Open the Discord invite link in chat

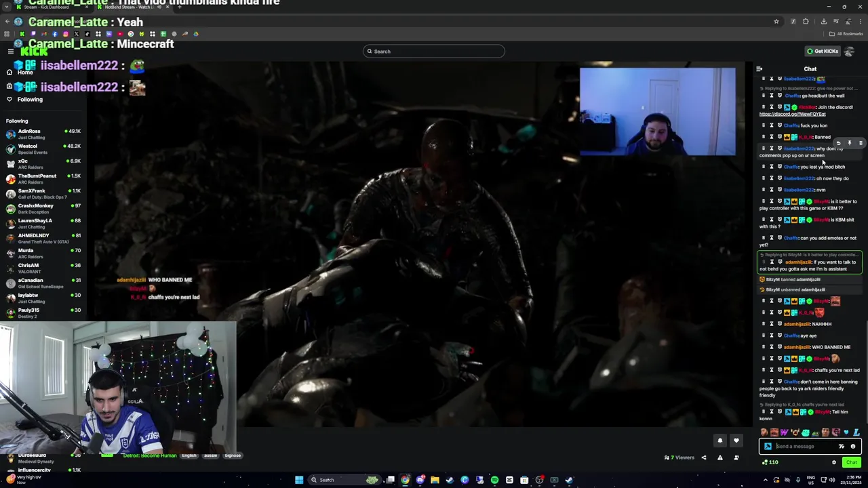793,114
